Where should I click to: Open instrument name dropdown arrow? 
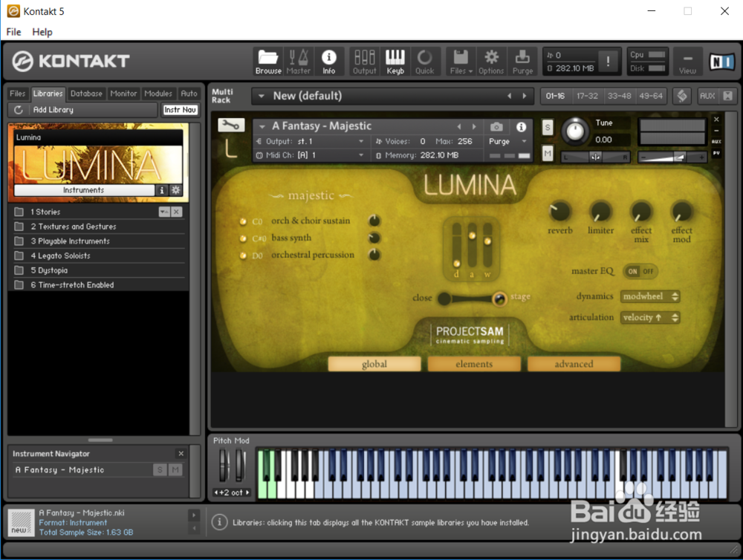(262, 126)
